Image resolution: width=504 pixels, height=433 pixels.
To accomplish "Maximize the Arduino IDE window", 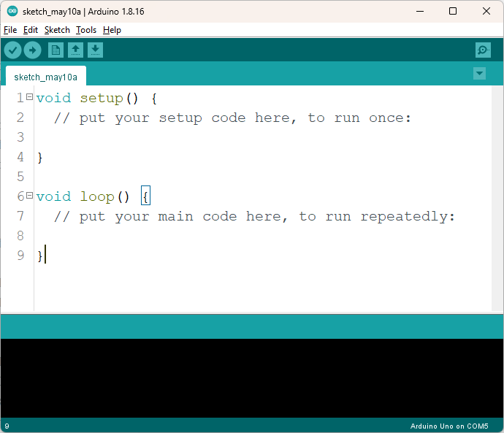I will (x=453, y=12).
